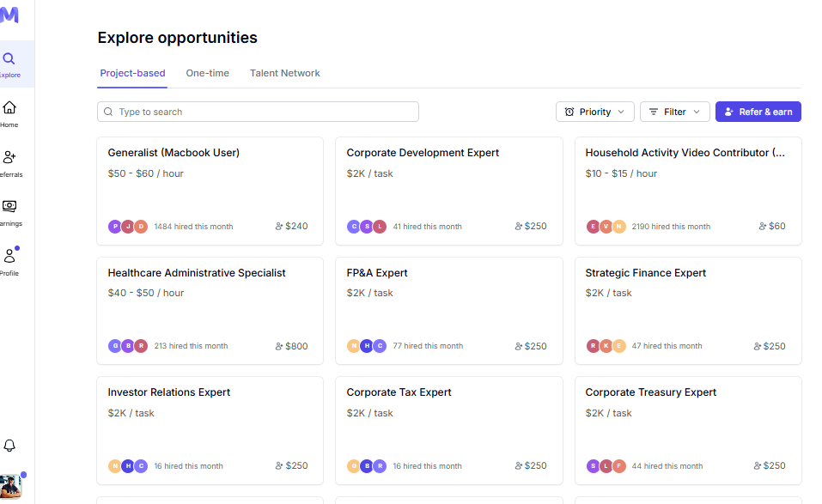Open Earnings via the money icon
This screenshot has width=822, height=504.
[9, 206]
